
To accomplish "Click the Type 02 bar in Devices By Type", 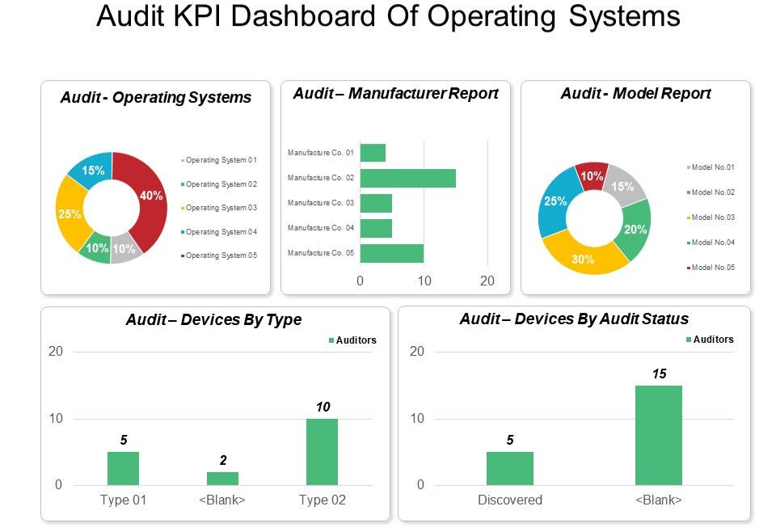I will [x=322, y=451].
